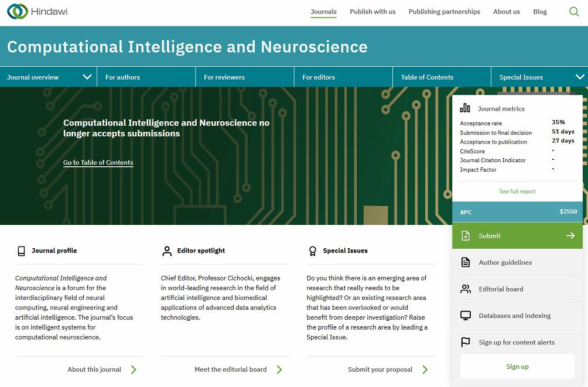Screen dimensions: 588x387
Task: Click the content alerts flag icon
Action: click(466, 343)
